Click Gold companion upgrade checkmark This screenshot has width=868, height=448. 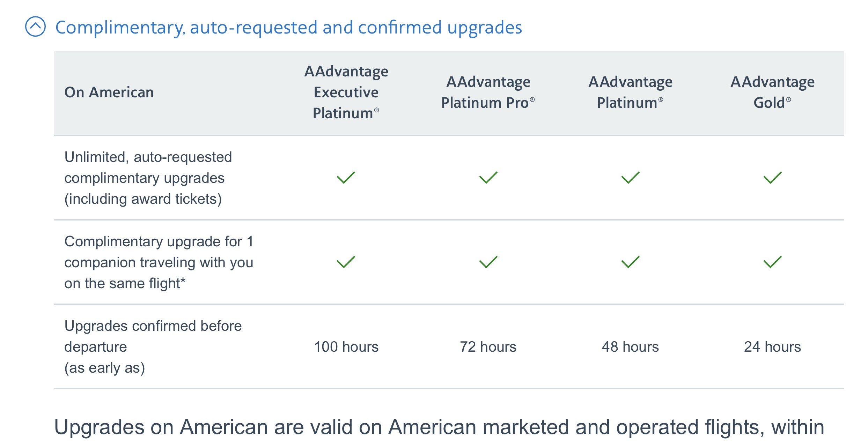pos(772,262)
